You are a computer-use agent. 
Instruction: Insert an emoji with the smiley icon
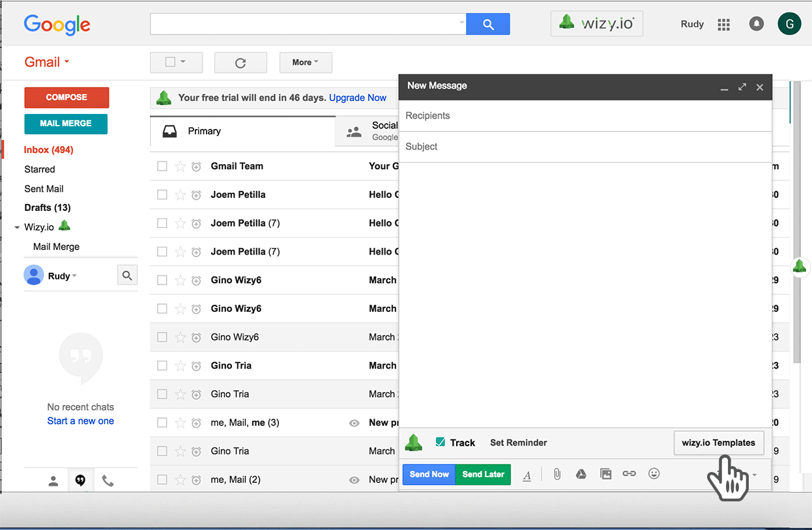pos(654,473)
